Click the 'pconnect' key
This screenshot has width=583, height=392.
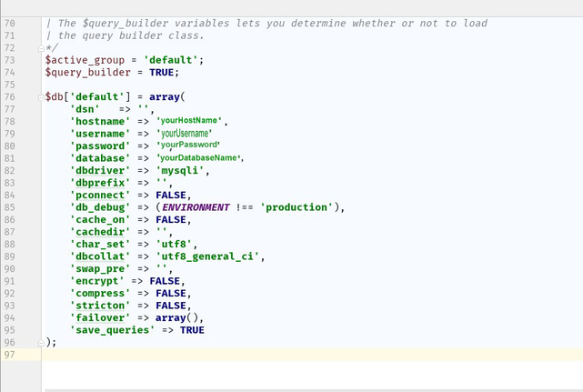pos(101,195)
